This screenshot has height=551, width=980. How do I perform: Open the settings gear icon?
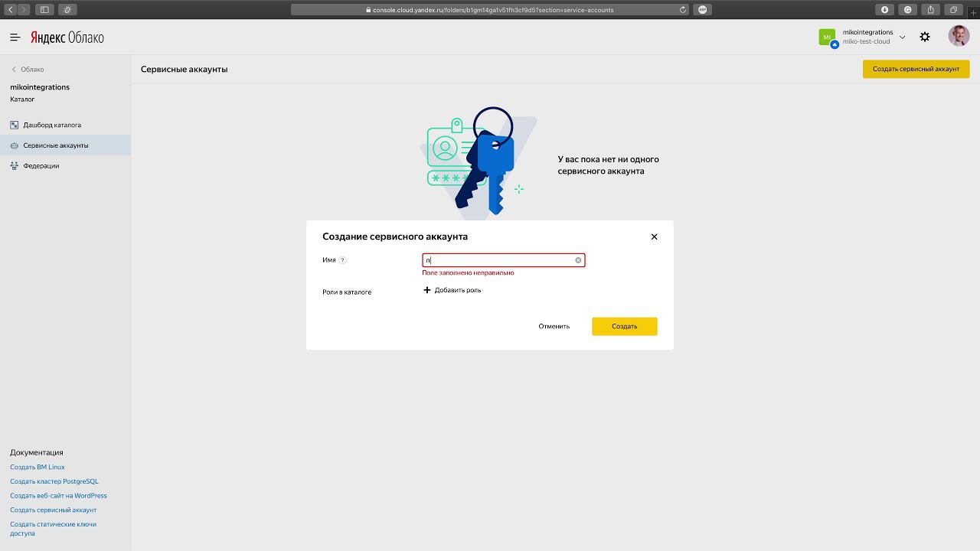click(925, 37)
